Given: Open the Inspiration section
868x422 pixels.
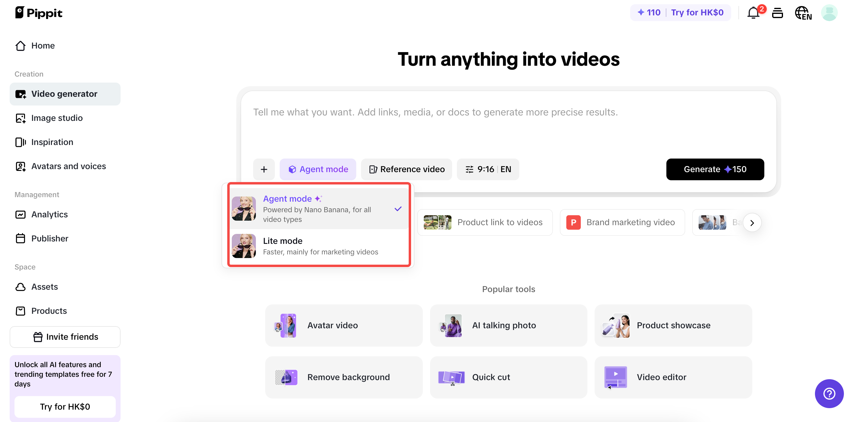Looking at the screenshot, I should coord(52,142).
